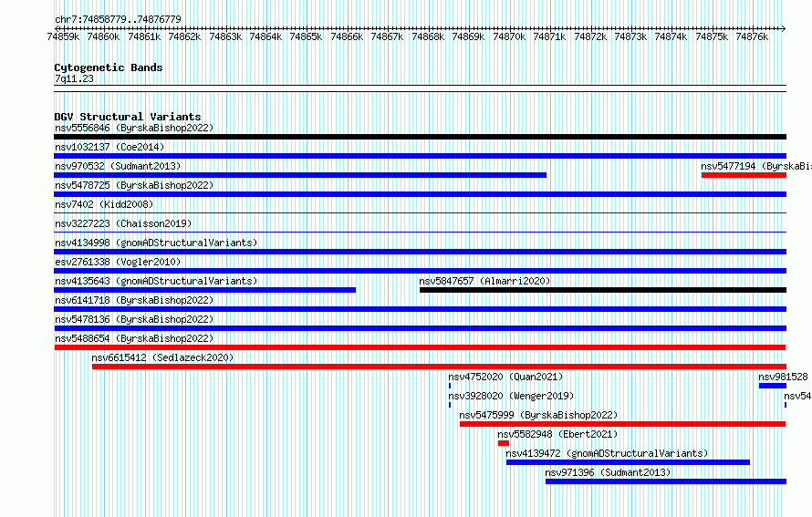Select small red block under nsv5582948
This screenshot has width=812, height=517.
point(504,443)
